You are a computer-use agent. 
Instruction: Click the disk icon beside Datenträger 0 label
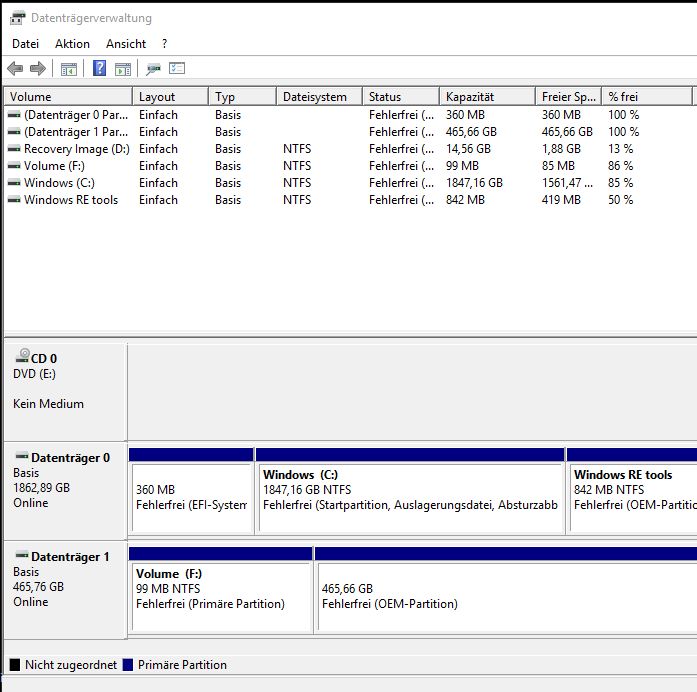(x=22, y=456)
